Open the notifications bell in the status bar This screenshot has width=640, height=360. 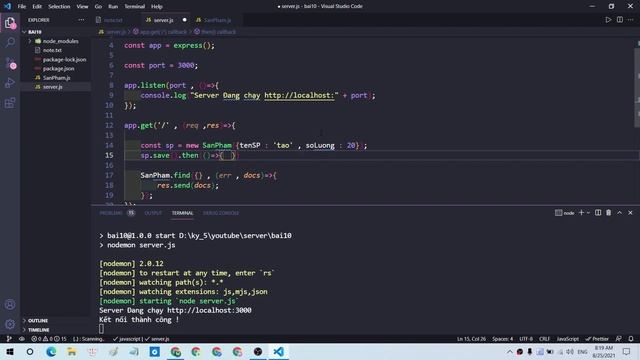pos(631,339)
